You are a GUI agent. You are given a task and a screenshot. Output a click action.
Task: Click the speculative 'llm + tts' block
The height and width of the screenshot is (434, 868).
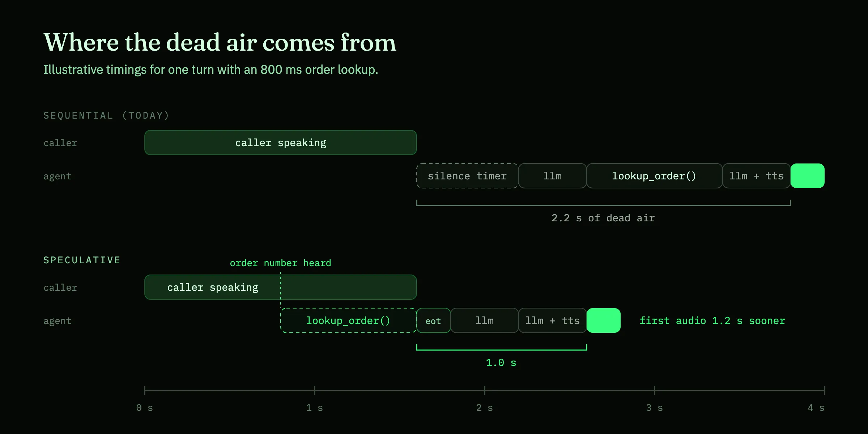[552, 320]
